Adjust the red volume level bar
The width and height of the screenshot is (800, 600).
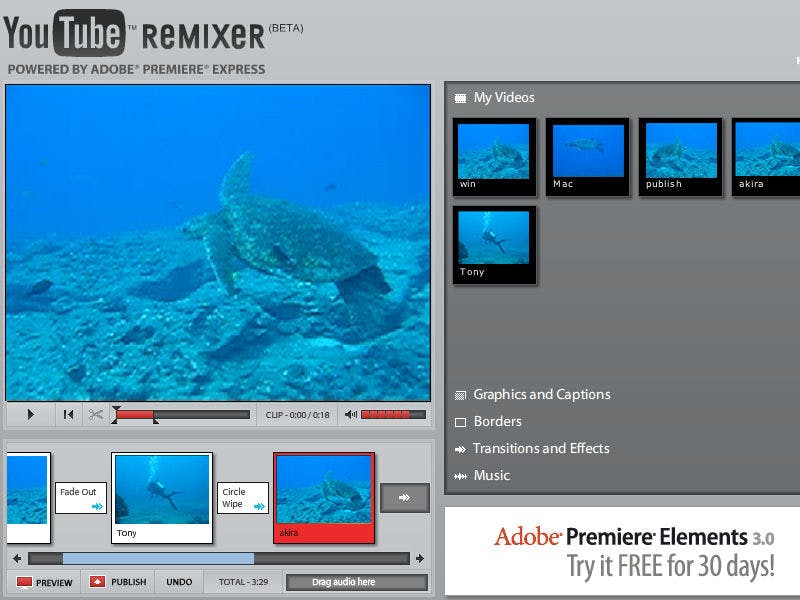[x=393, y=414]
